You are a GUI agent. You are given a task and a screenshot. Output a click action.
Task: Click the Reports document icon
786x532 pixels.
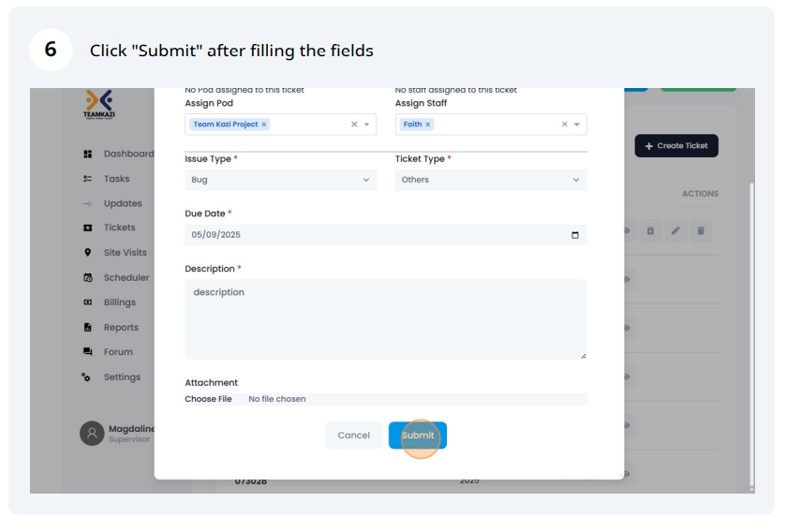(x=88, y=327)
